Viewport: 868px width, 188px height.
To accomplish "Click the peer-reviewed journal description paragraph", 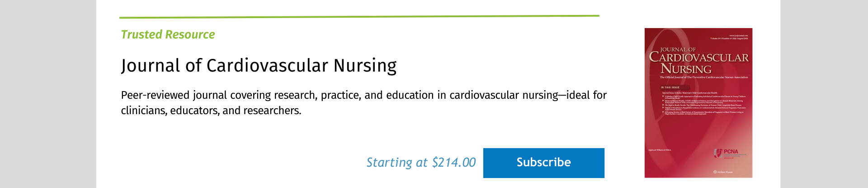I will (x=363, y=103).
